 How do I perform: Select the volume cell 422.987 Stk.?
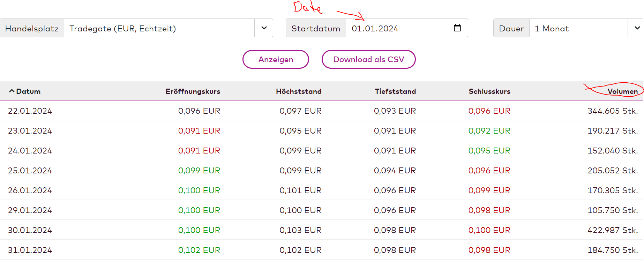pos(613,230)
